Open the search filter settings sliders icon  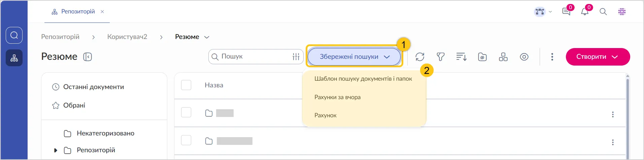pyautogui.click(x=296, y=57)
